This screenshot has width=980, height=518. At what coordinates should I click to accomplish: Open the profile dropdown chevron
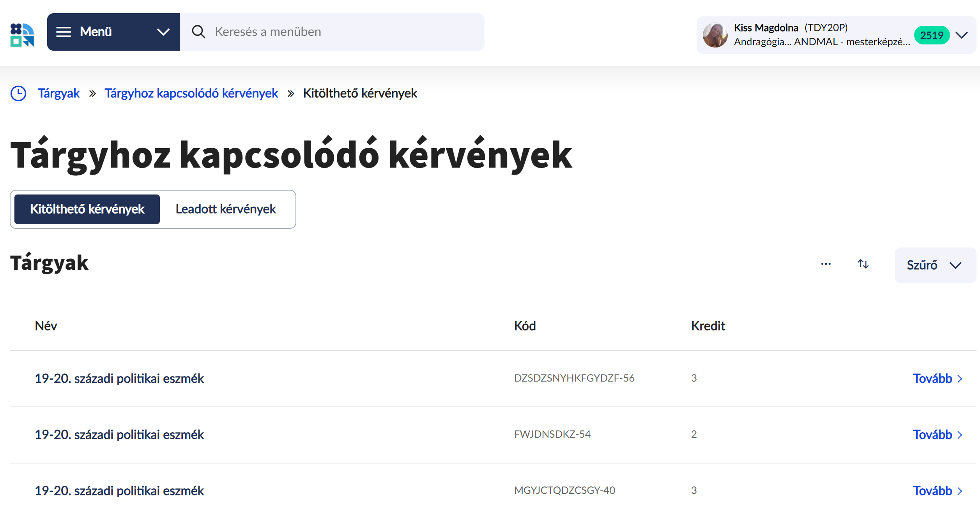[x=961, y=35]
